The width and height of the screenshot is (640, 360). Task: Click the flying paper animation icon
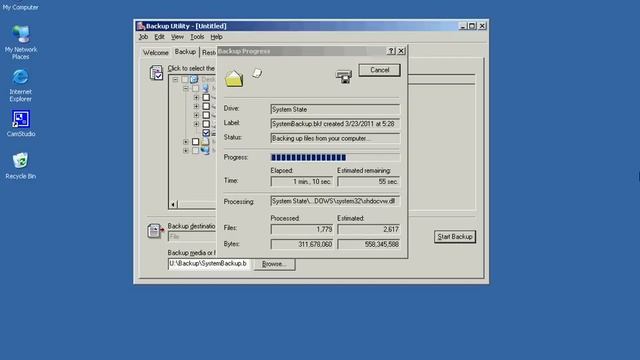coord(257,73)
